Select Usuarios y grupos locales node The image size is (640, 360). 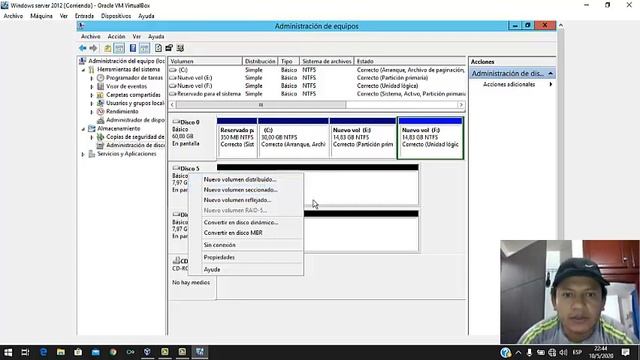click(135, 103)
